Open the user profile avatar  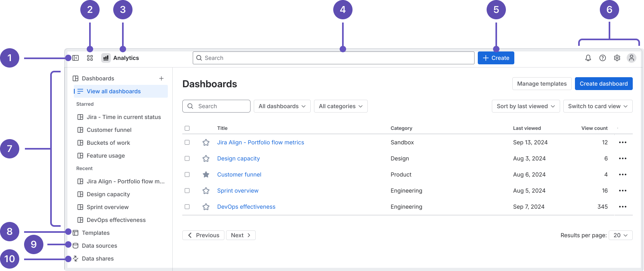tap(632, 58)
